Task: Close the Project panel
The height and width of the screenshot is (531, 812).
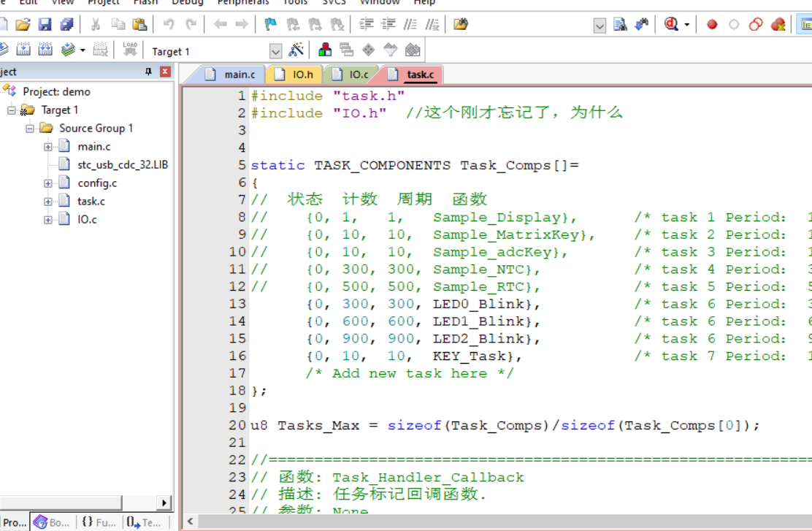Action: pos(165,72)
